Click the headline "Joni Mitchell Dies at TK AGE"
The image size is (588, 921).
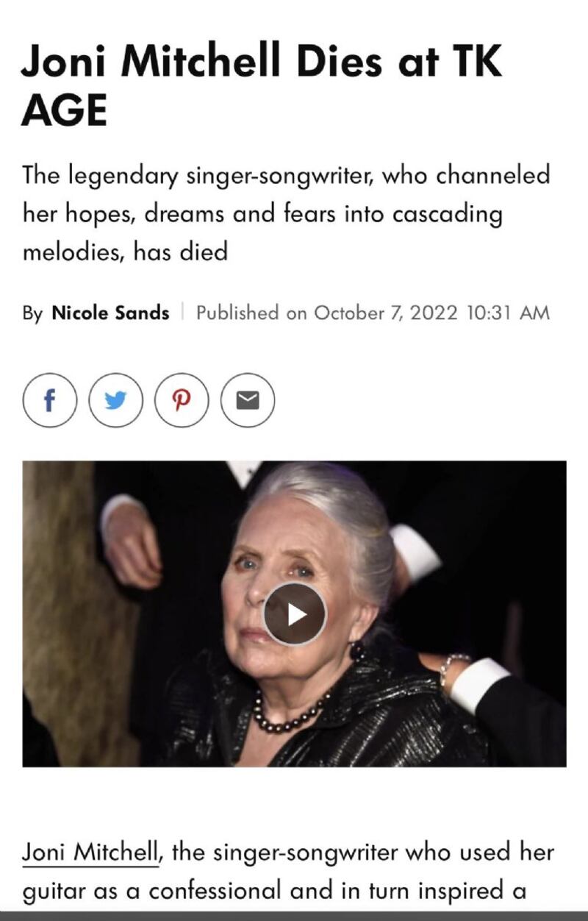click(x=262, y=85)
